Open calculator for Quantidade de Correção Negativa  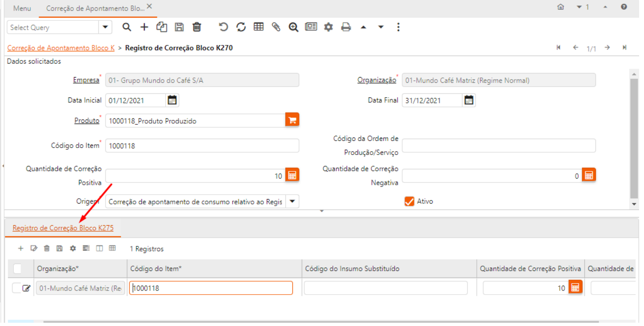pyautogui.click(x=589, y=175)
